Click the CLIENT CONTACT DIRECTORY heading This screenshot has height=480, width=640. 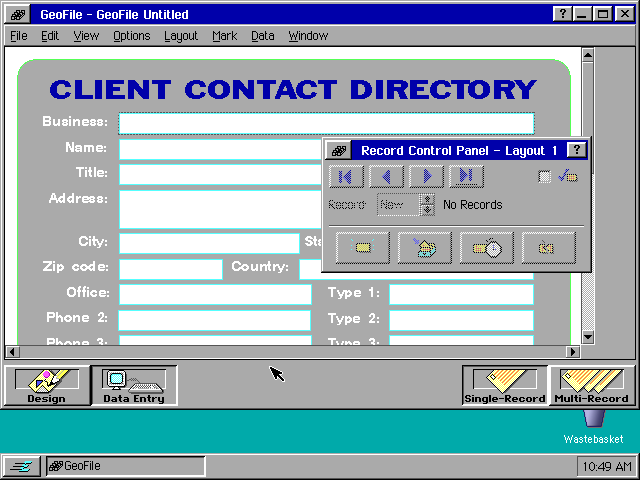293,89
